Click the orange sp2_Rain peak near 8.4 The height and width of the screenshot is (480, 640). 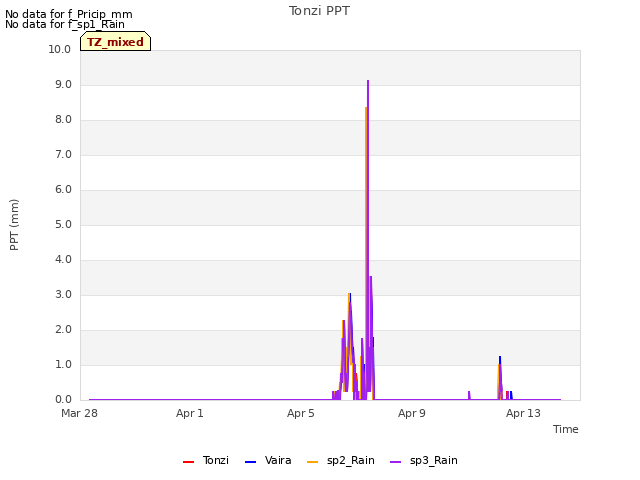366,108
